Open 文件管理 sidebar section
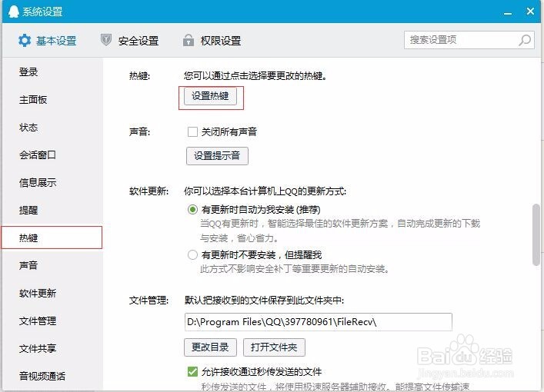544x392 pixels. (38, 321)
